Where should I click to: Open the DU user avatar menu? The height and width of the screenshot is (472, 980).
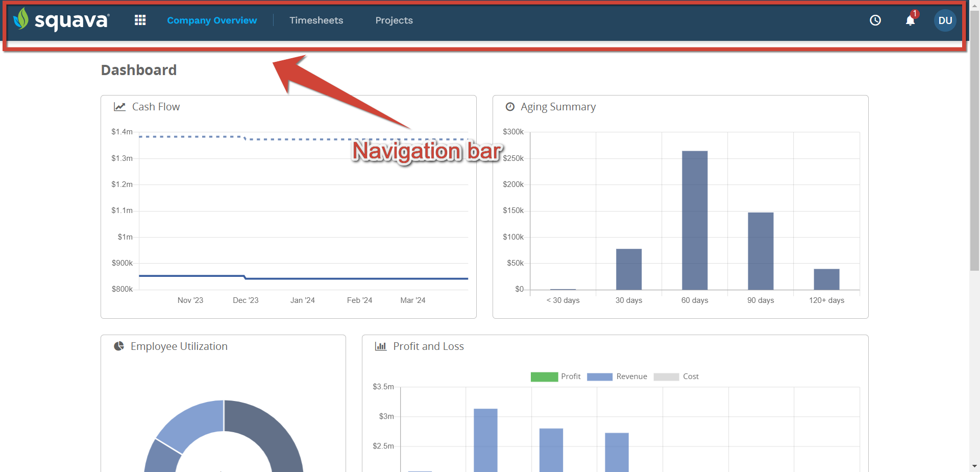point(945,20)
